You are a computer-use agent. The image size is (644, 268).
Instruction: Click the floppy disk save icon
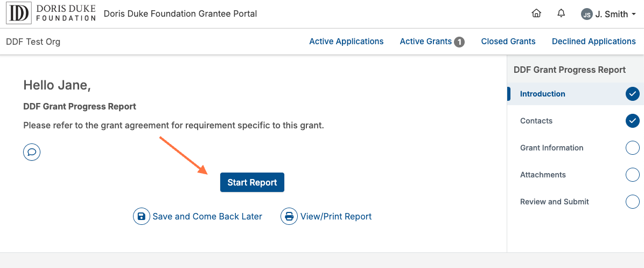coord(141,216)
